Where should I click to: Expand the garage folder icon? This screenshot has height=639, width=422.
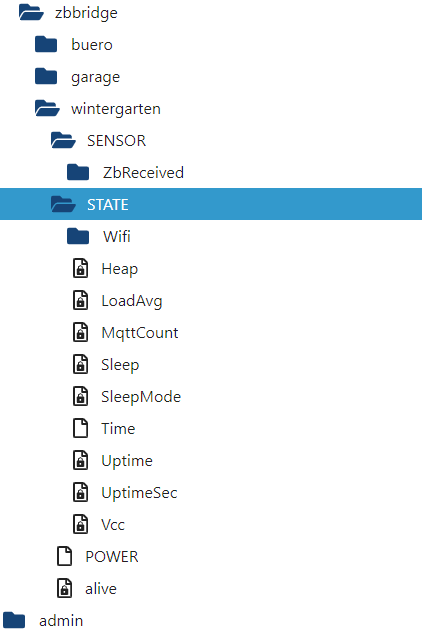46,76
